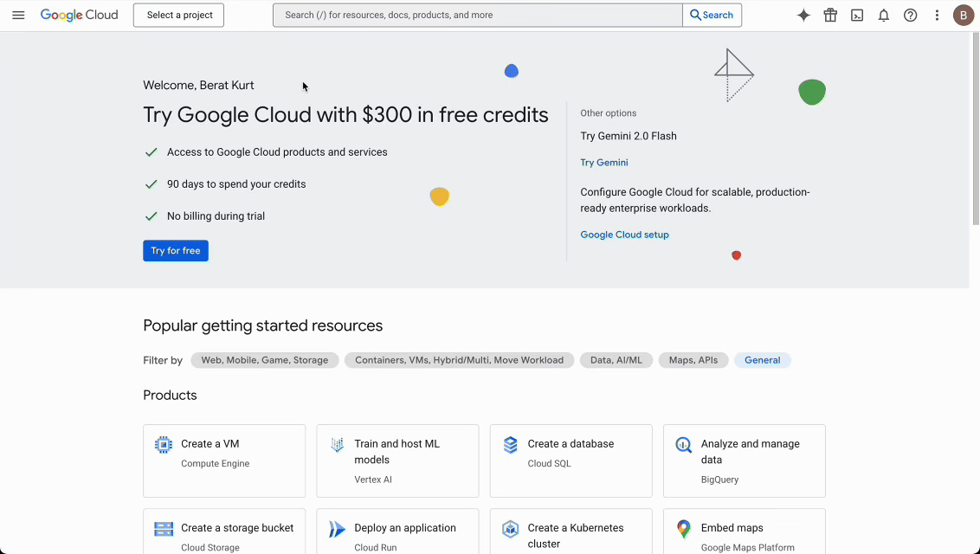
Task: Open the Select a project dropdown
Action: pyautogui.click(x=178, y=15)
